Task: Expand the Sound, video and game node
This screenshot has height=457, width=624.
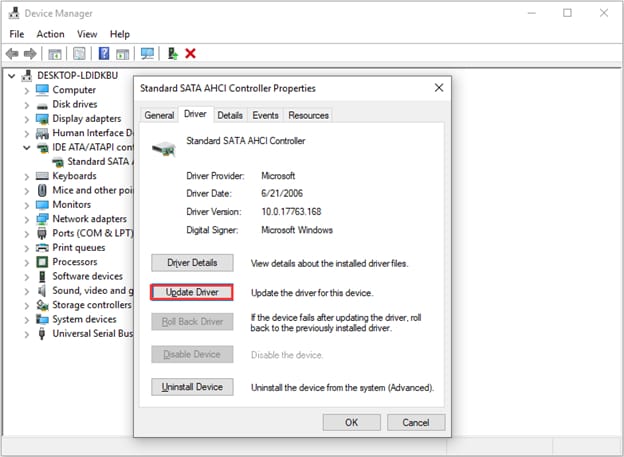Action: (x=27, y=291)
